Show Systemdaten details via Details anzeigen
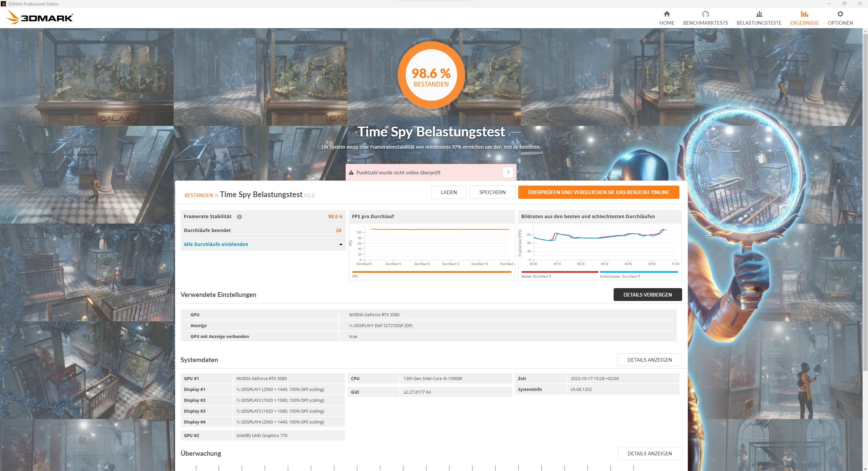 click(x=649, y=360)
